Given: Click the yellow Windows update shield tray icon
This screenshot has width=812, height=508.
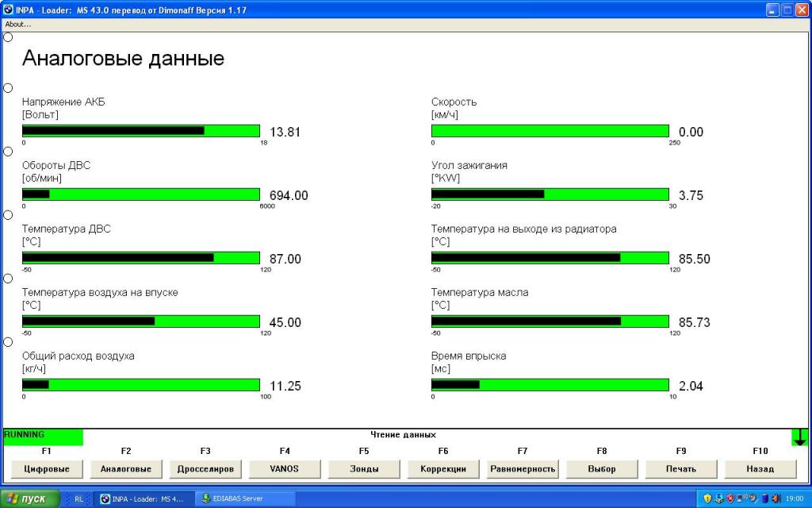Looking at the screenshot, I should click(707, 498).
